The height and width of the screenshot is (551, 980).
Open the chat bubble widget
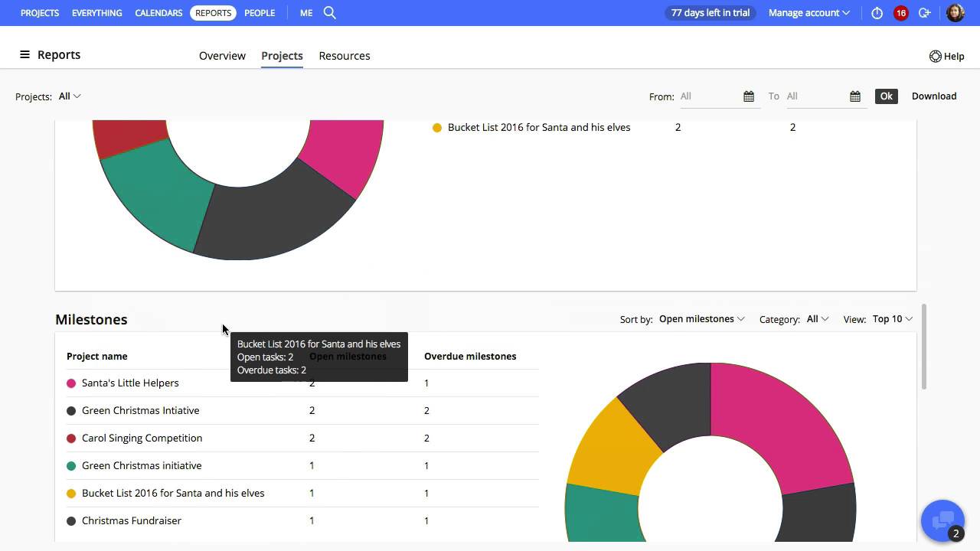pos(943,521)
